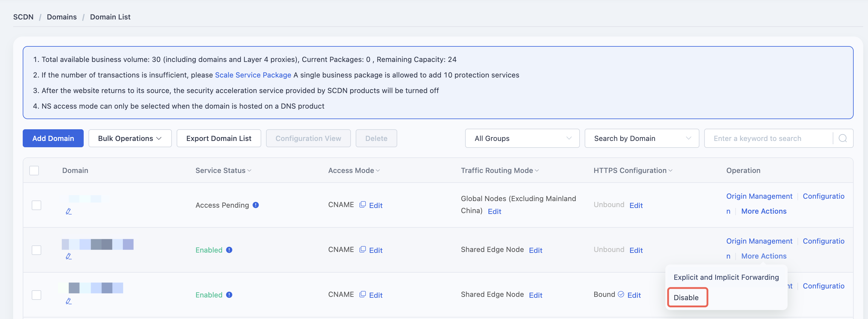Open Traffic Routing Mode column filter
The height and width of the screenshot is (319, 868).
[x=537, y=171]
